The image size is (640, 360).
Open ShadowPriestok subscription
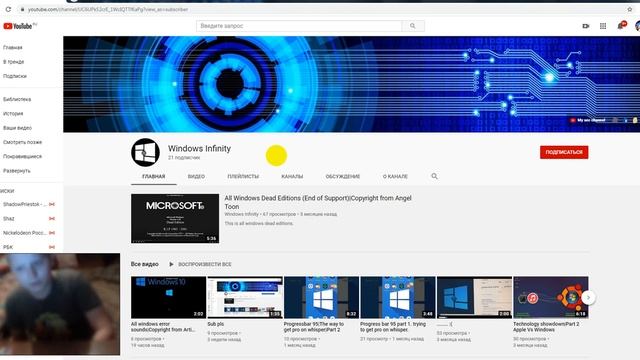pyautogui.click(x=24, y=204)
